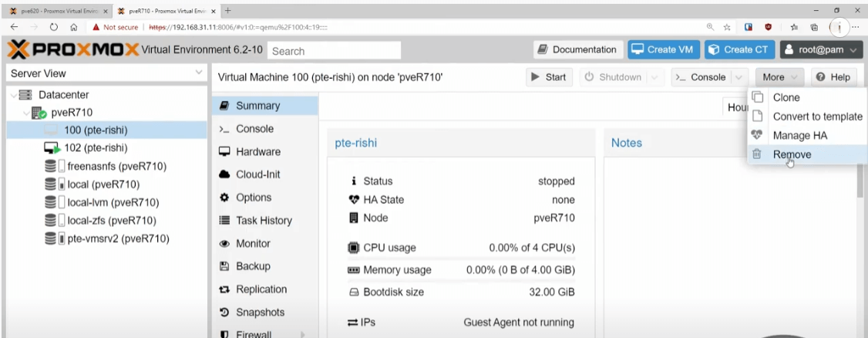
Task: Click the Create VM button
Action: pos(662,50)
